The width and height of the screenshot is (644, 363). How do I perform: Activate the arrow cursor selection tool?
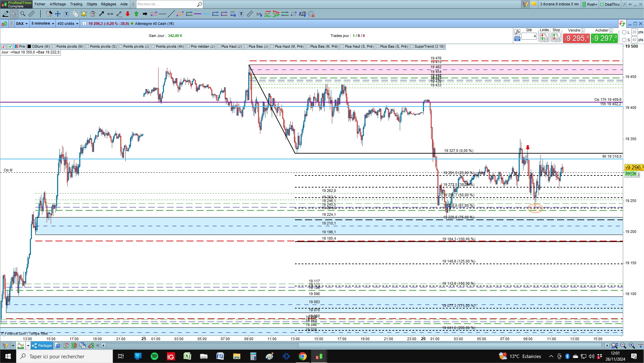(14, 14)
